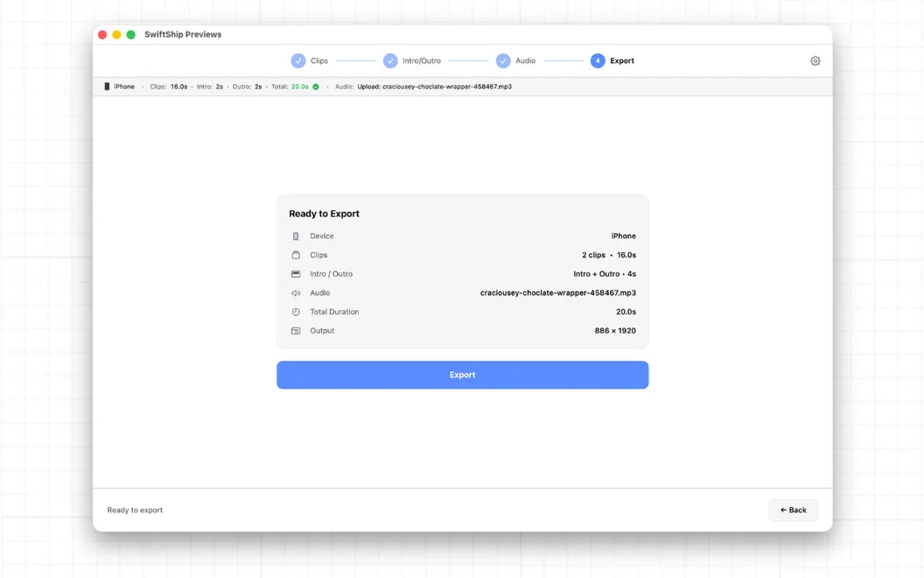Click the "SwiftShip Previews" window title
This screenshot has width=924, height=578.
click(x=183, y=35)
